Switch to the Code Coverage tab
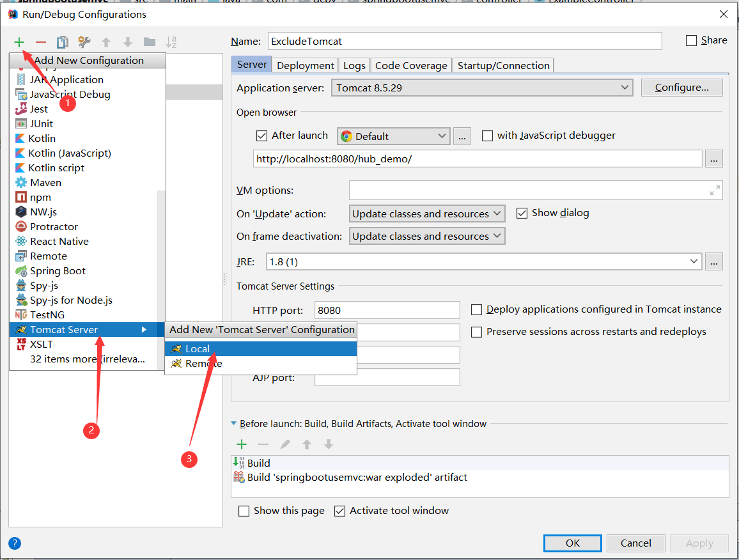The width and height of the screenshot is (739, 560). click(x=411, y=65)
